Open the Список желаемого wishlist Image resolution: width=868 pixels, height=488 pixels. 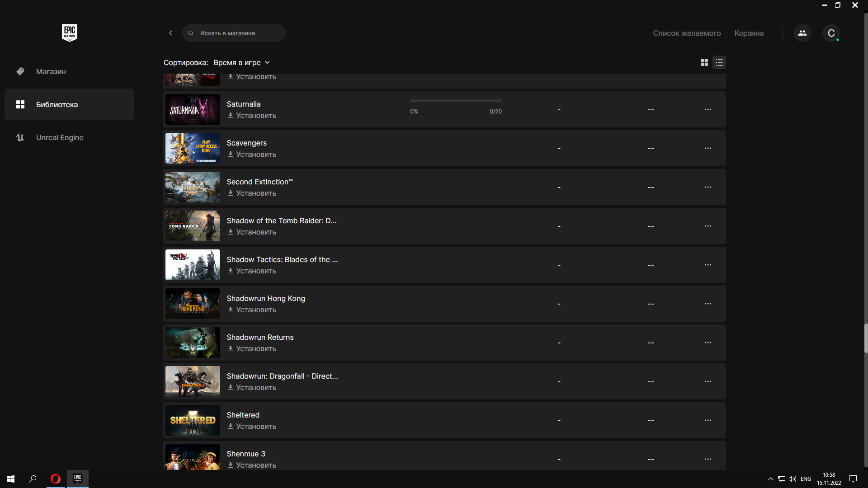click(x=687, y=33)
